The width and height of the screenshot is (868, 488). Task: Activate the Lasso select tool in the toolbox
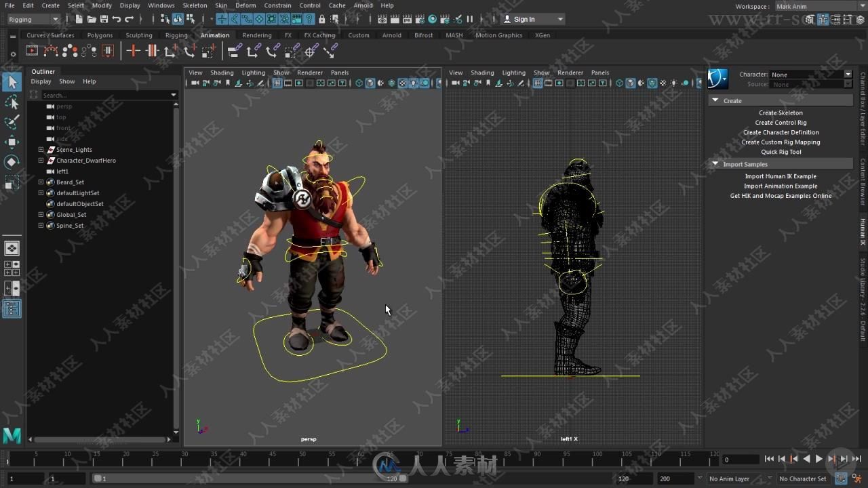pos(12,102)
